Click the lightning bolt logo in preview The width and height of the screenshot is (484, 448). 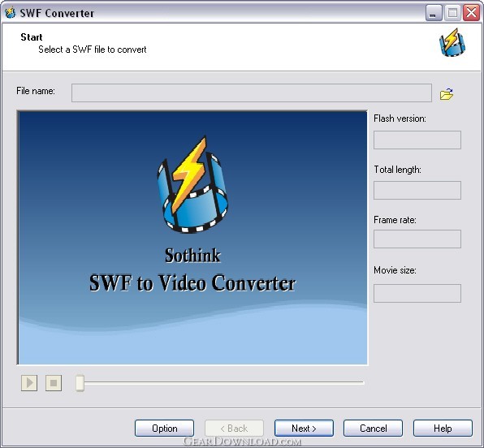tap(192, 184)
